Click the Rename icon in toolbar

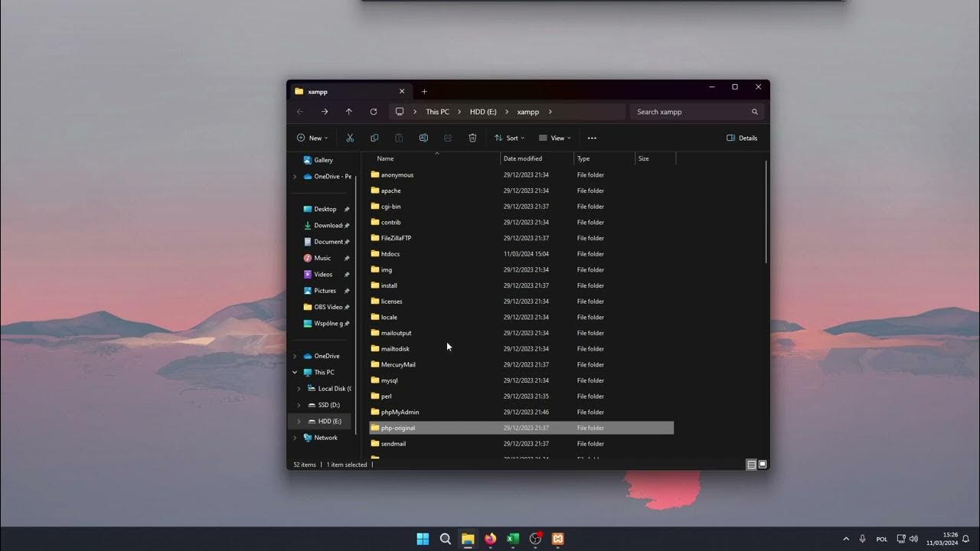tap(423, 138)
